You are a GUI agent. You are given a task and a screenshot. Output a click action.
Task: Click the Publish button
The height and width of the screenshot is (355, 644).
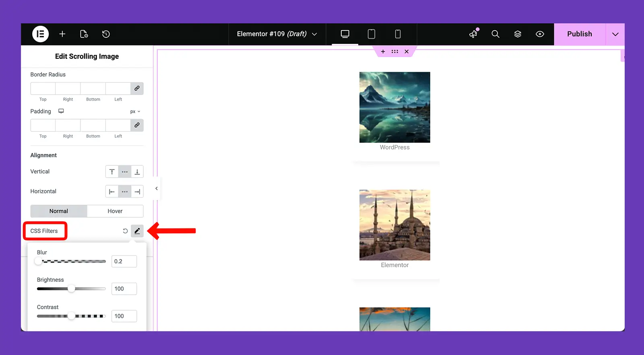coord(580,34)
